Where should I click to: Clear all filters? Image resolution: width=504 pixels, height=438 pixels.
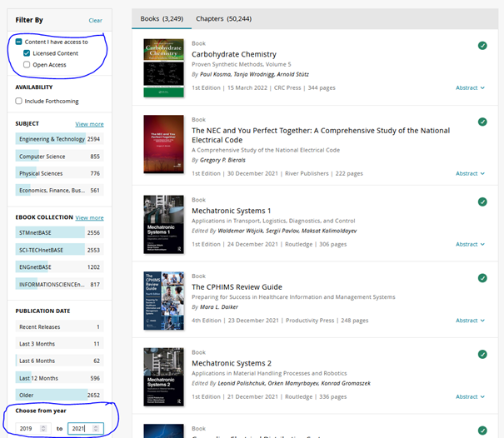click(x=96, y=20)
